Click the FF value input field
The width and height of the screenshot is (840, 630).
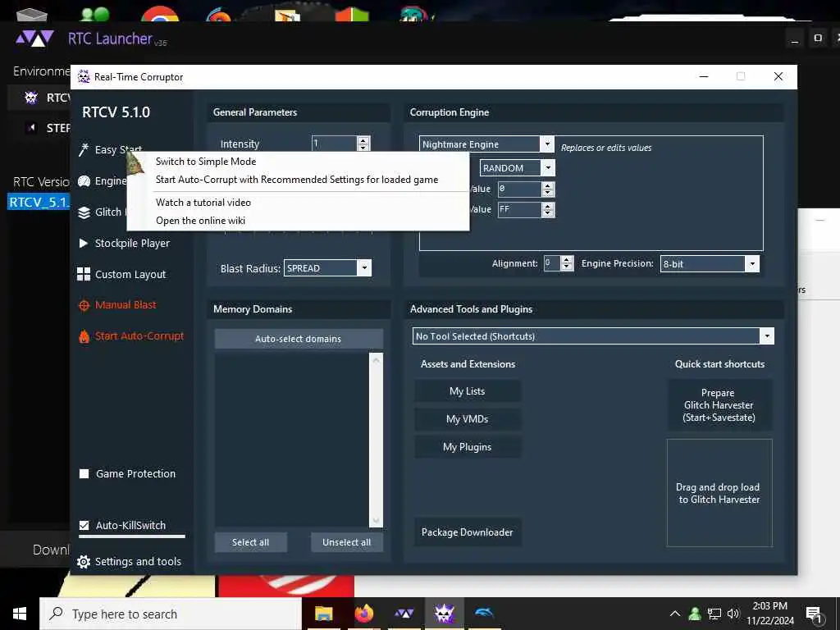click(519, 209)
